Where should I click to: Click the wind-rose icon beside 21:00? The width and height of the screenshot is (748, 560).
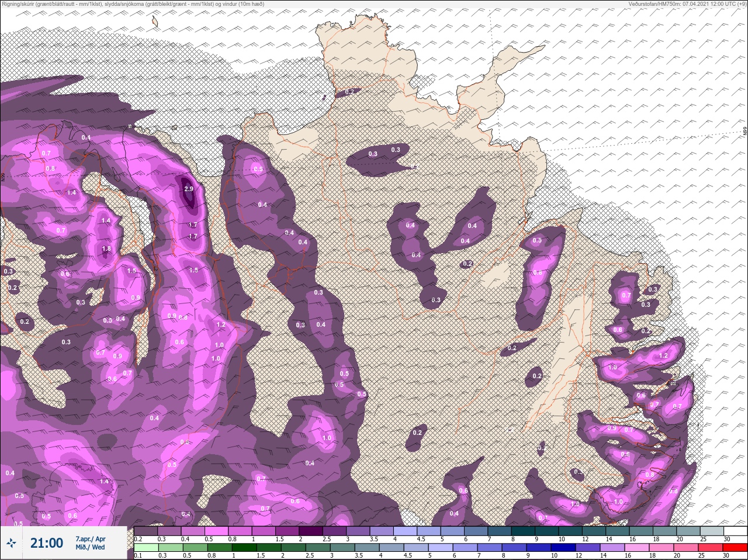12,543
